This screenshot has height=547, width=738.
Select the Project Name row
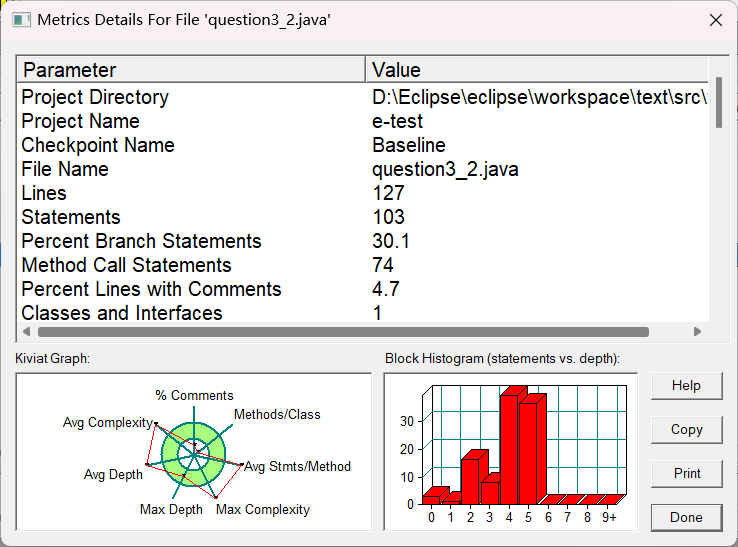coord(362,121)
